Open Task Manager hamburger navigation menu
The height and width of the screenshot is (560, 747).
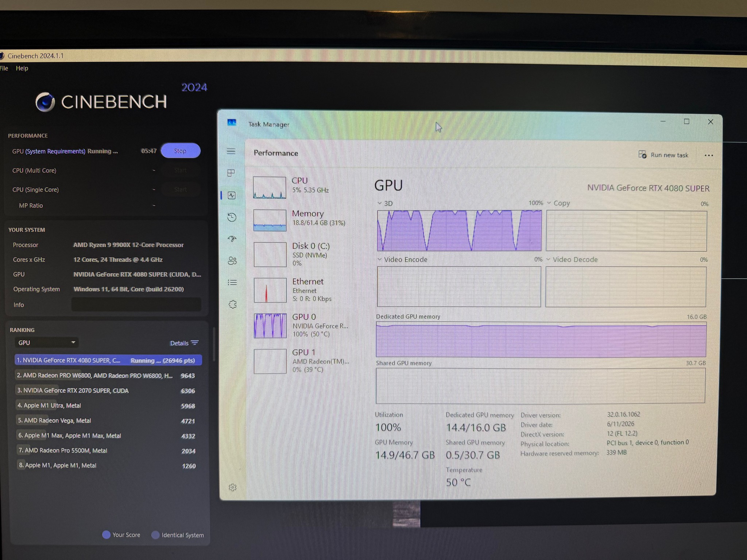tap(231, 151)
